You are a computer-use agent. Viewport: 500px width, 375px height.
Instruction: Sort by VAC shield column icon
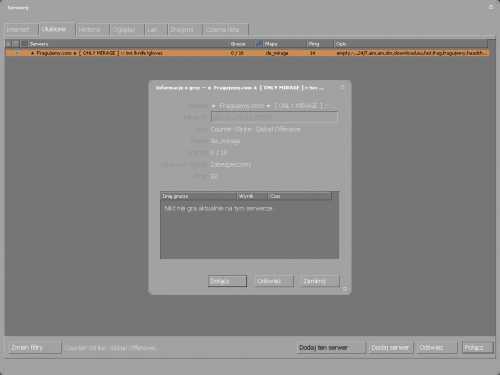[16, 44]
